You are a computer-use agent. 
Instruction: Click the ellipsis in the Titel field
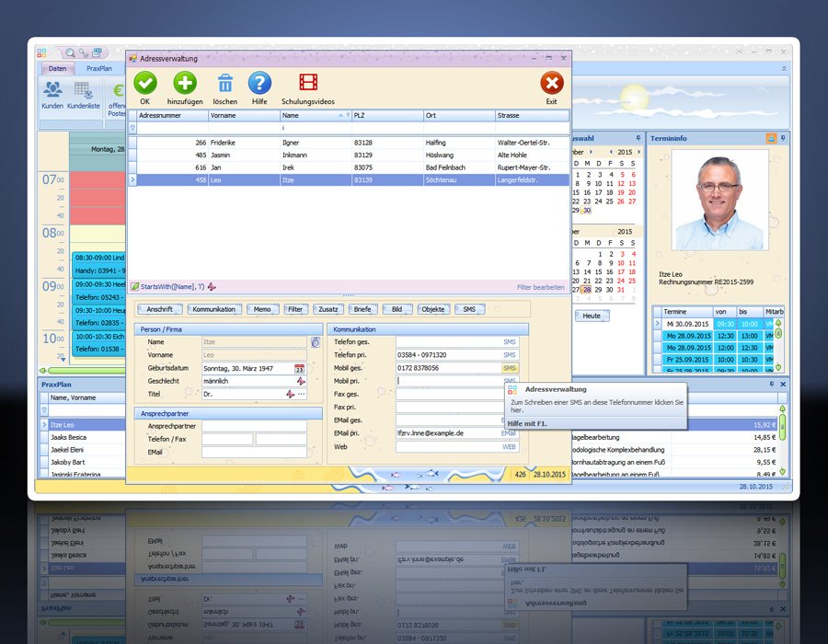(x=302, y=395)
